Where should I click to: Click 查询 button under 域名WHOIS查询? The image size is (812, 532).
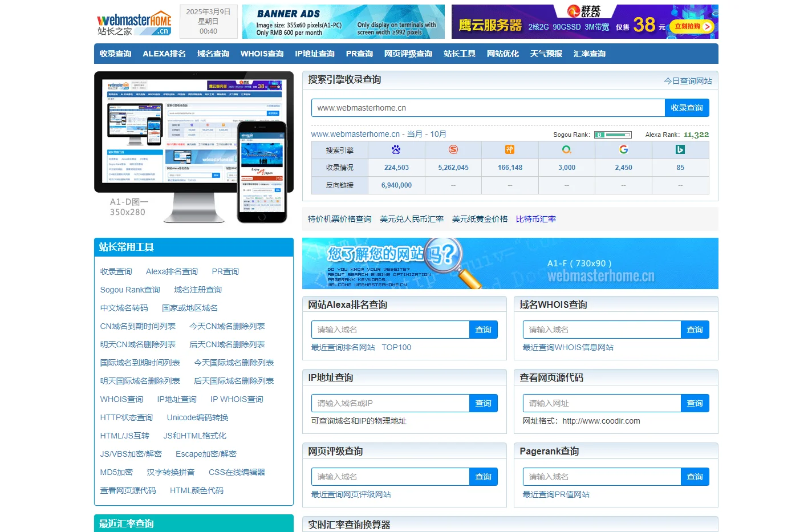(695, 330)
